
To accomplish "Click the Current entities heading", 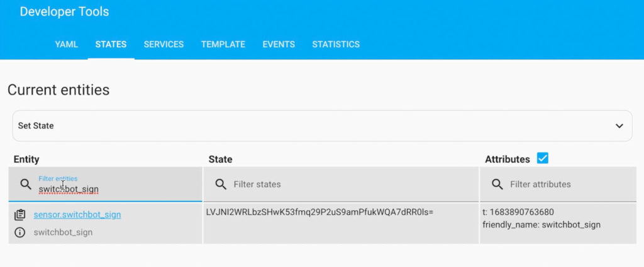I will [58, 89].
